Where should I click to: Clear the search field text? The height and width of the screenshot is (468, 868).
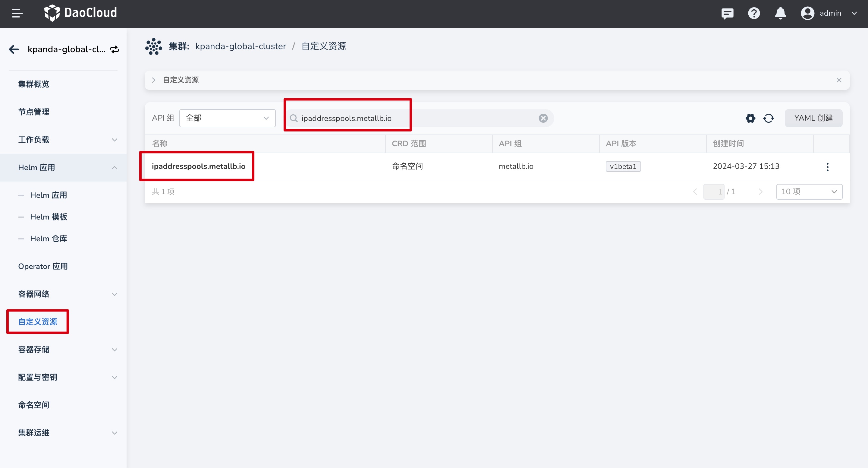tap(543, 118)
